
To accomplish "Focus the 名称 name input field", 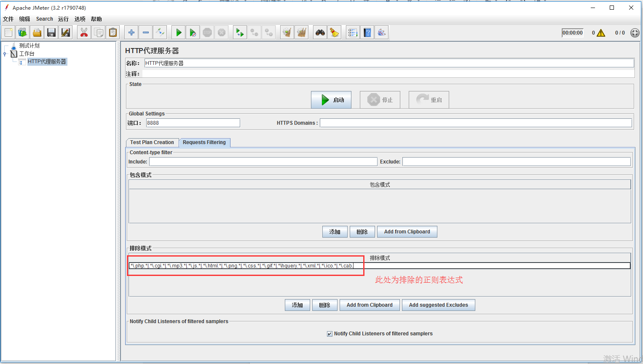I will pos(389,63).
